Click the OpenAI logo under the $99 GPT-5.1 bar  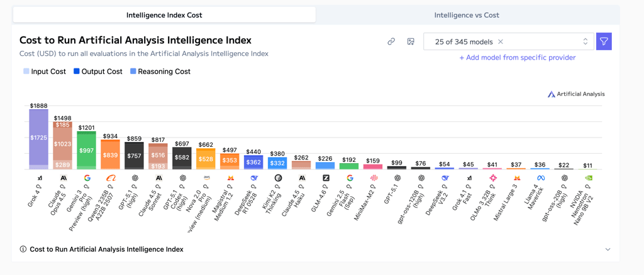point(397,178)
